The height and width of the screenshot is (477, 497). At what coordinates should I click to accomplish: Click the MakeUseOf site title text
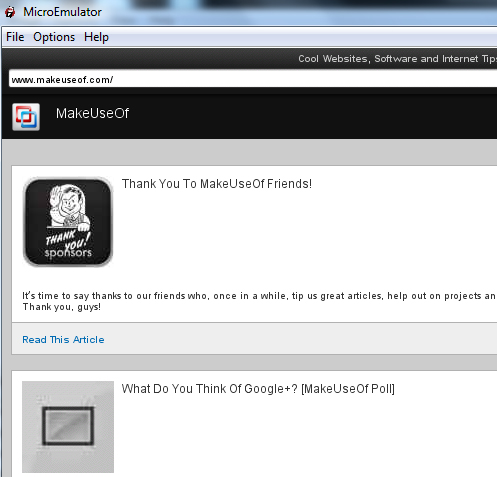click(x=92, y=113)
